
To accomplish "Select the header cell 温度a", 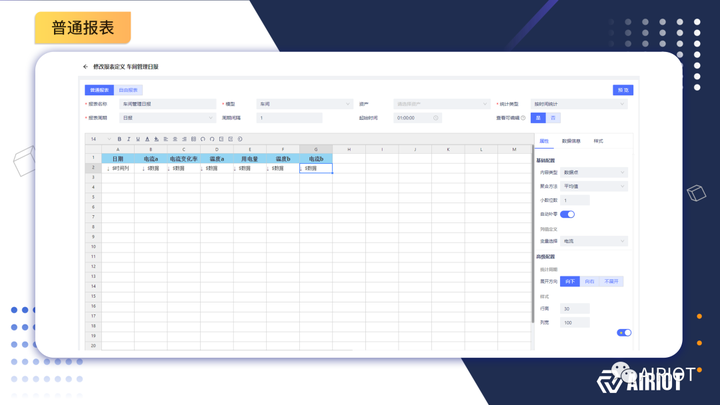I will coord(217,159).
